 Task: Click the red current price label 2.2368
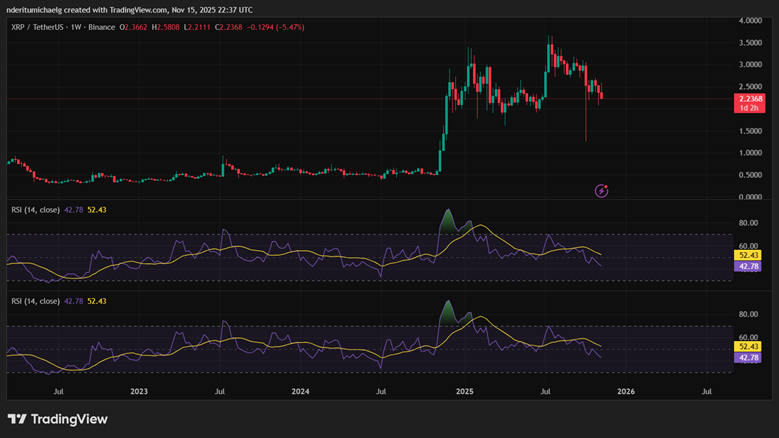pos(749,98)
